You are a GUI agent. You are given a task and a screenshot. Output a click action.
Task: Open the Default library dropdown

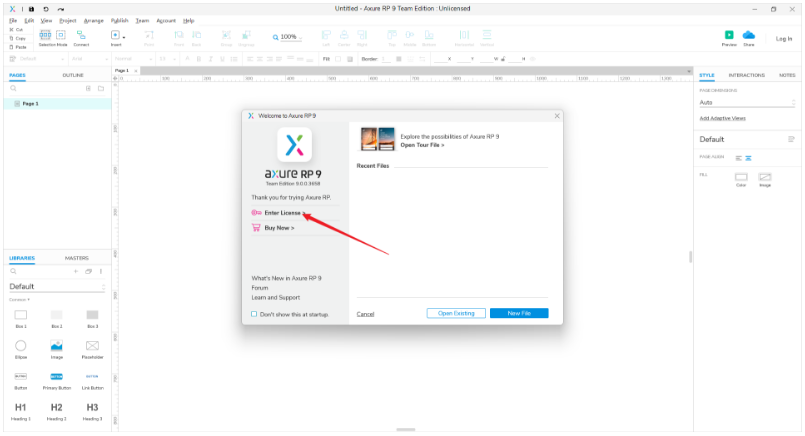[x=57, y=287]
